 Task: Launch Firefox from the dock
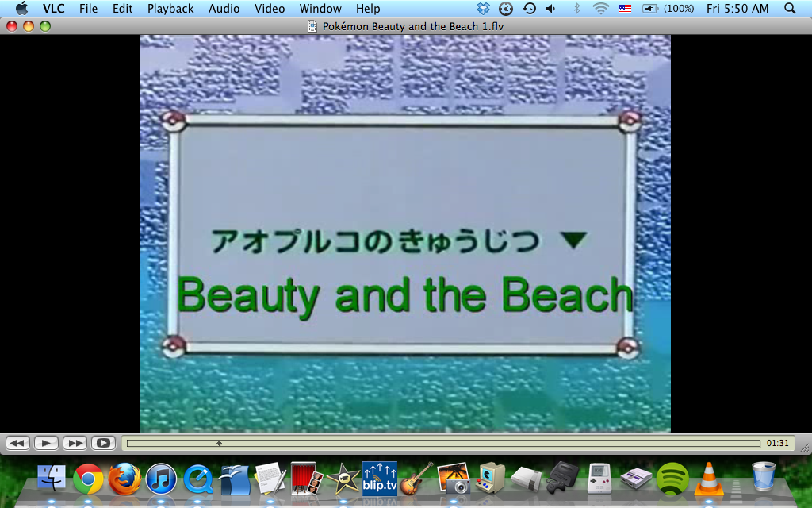[x=124, y=479]
